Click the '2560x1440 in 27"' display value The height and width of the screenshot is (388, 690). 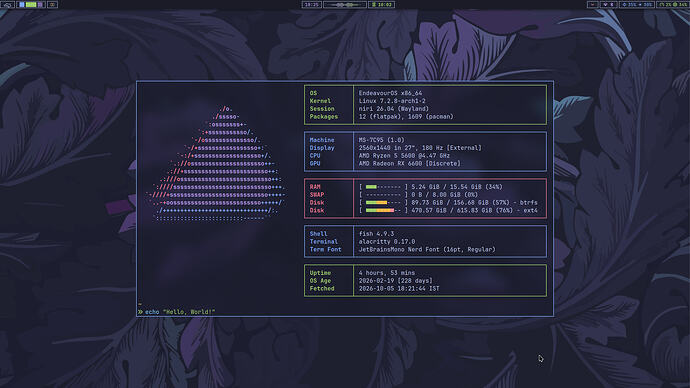[388, 148]
